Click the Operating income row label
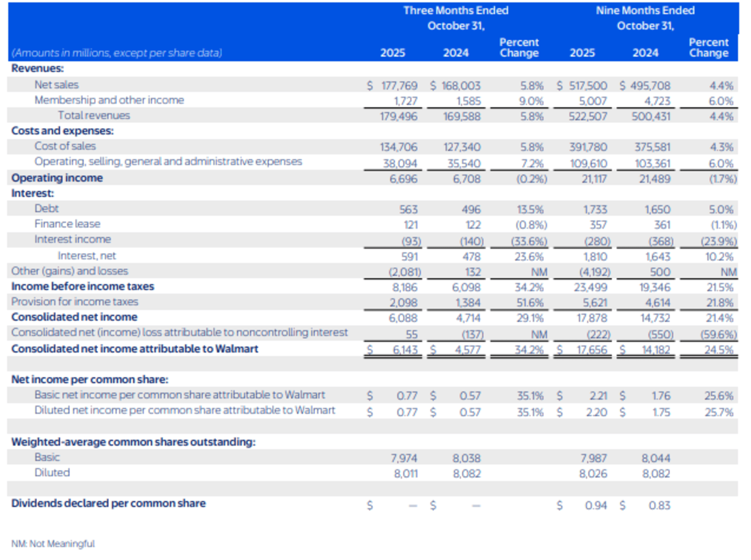The image size is (751, 560). coord(57,178)
